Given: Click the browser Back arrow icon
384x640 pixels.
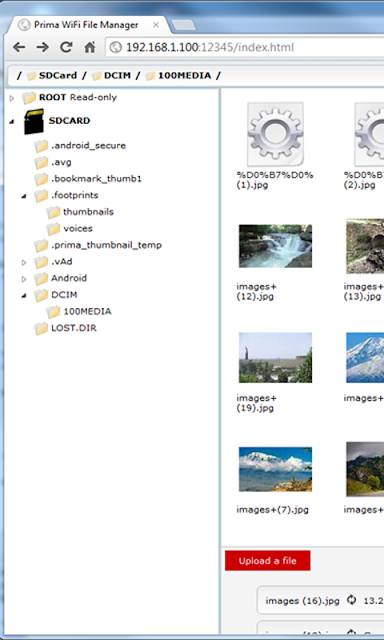Looking at the screenshot, I should [19, 47].
